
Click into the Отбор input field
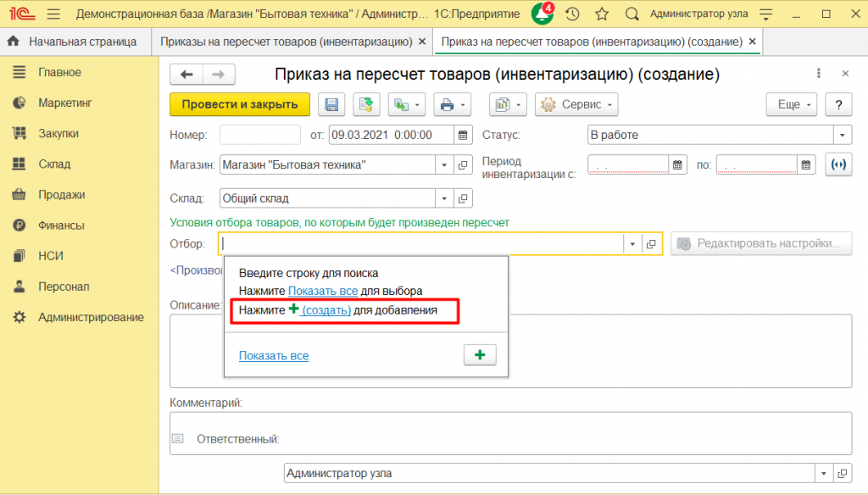421,243
